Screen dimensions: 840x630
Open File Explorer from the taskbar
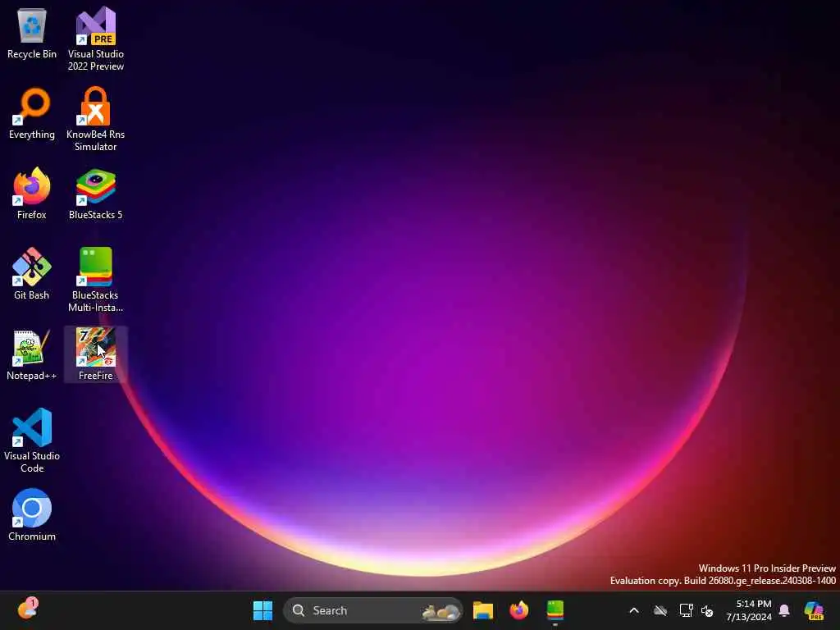click(482, 610)
